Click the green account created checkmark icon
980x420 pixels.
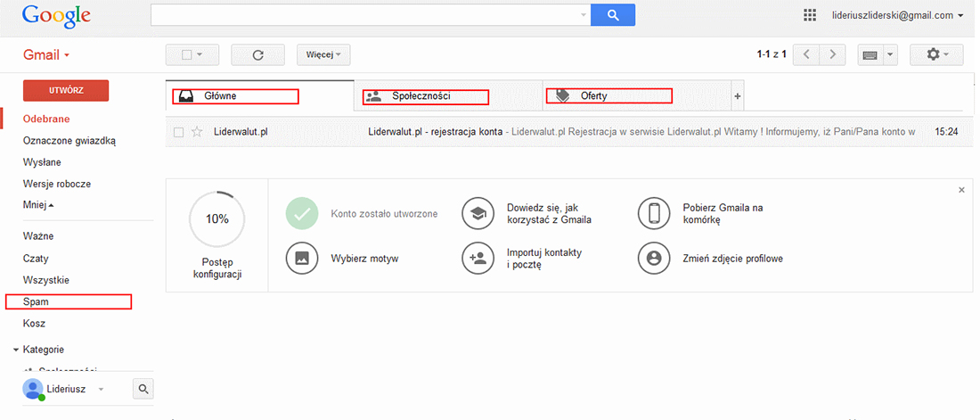point(302,213)
